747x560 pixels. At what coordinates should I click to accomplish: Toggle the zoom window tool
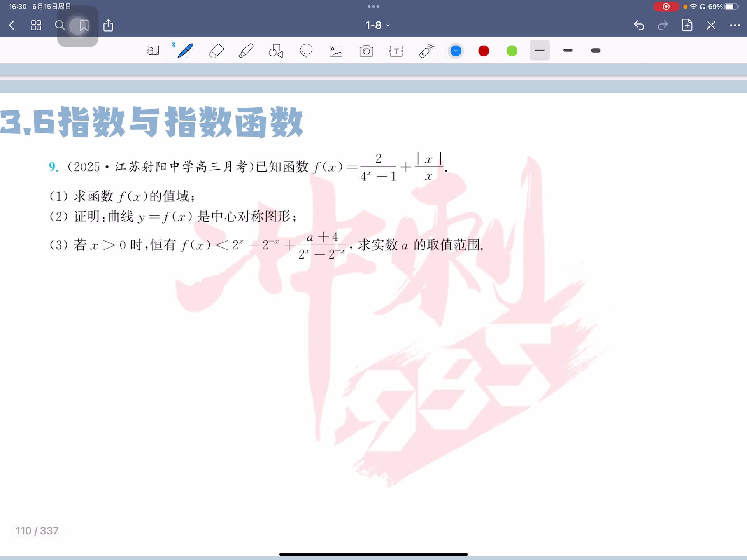[x=153, y=51]
